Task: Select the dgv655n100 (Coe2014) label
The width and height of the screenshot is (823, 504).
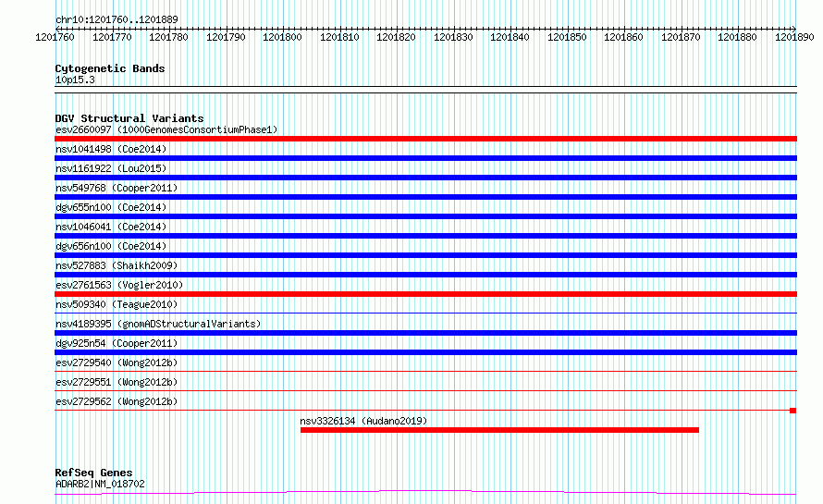Action: pyautogui.click(x=111, y=207)
